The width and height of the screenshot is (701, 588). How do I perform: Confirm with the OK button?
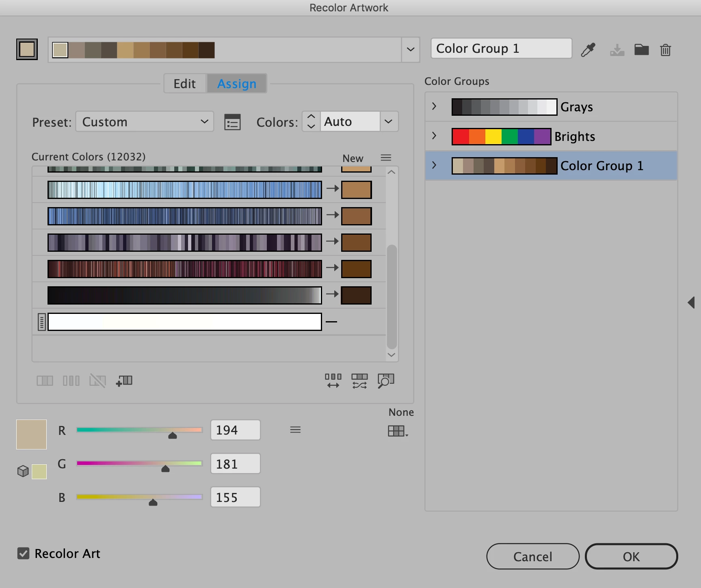(x=631, y=556)
